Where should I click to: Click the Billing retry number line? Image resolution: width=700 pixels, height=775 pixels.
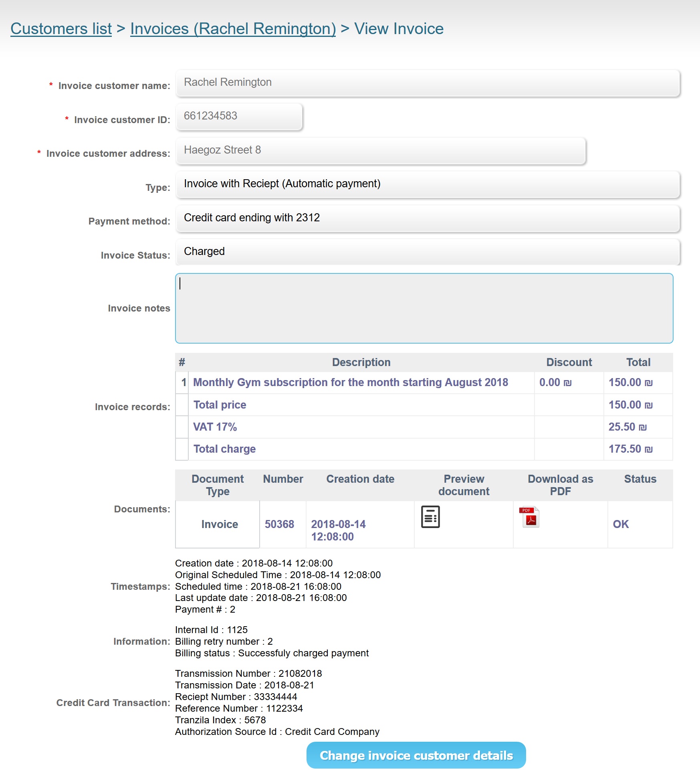point(224,641)
